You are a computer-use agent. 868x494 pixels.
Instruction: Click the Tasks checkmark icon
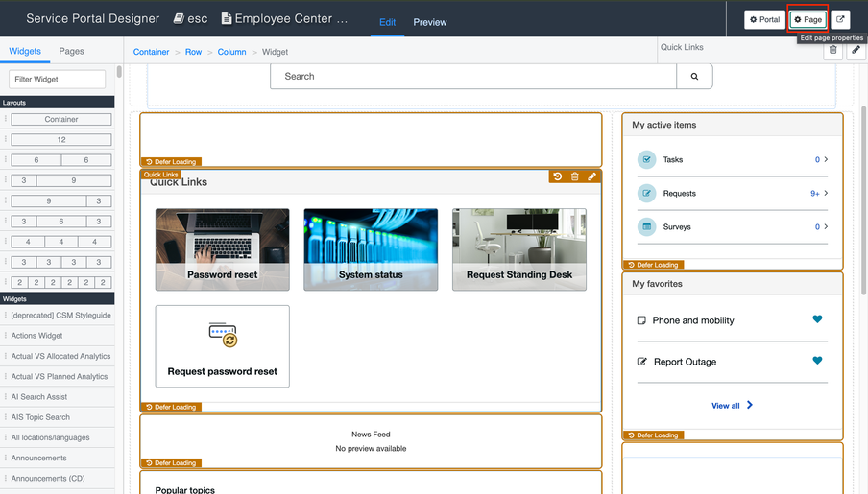646,159
